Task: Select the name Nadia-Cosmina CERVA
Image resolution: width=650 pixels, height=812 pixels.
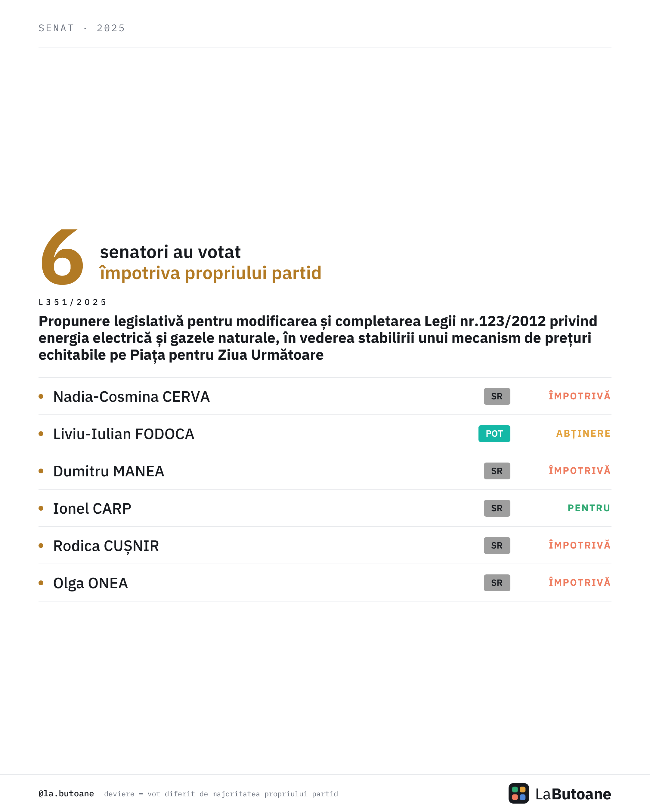Action: click(x=131, y=397)
